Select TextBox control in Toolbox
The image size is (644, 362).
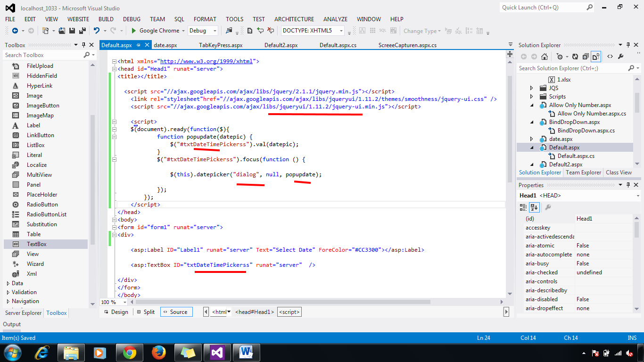coord(46,244)
